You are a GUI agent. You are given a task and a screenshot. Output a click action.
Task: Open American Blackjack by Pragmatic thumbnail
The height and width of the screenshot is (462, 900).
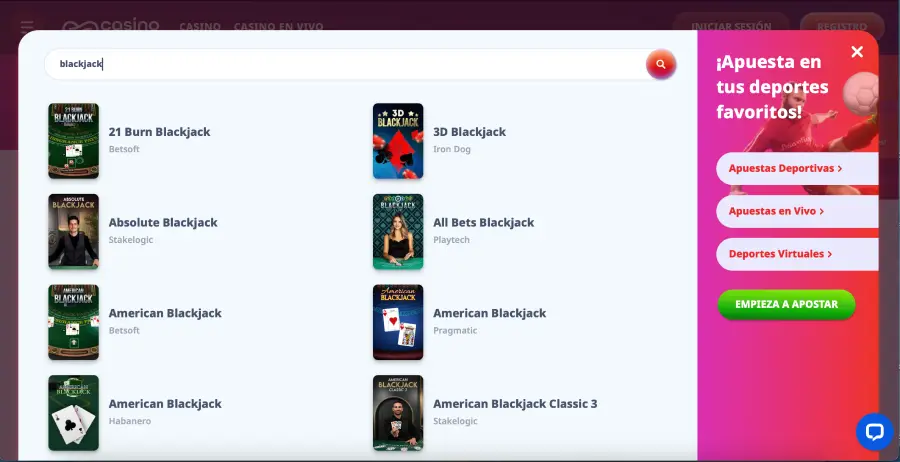398,322
